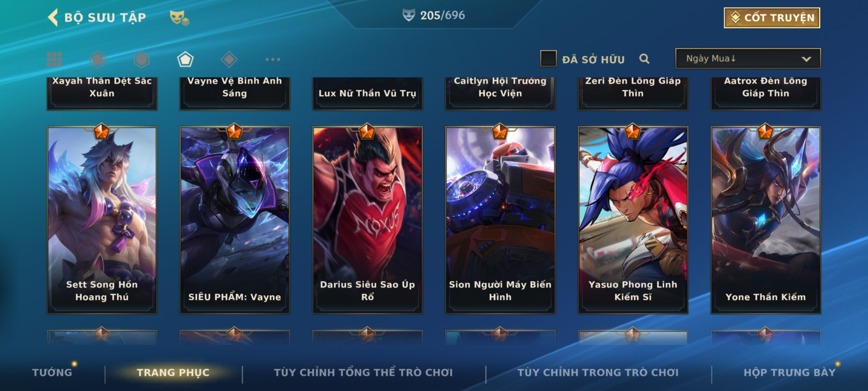This screenshot has width=868, height=391.
Task: Click the search magnifier icon
Action: point(644,59)
